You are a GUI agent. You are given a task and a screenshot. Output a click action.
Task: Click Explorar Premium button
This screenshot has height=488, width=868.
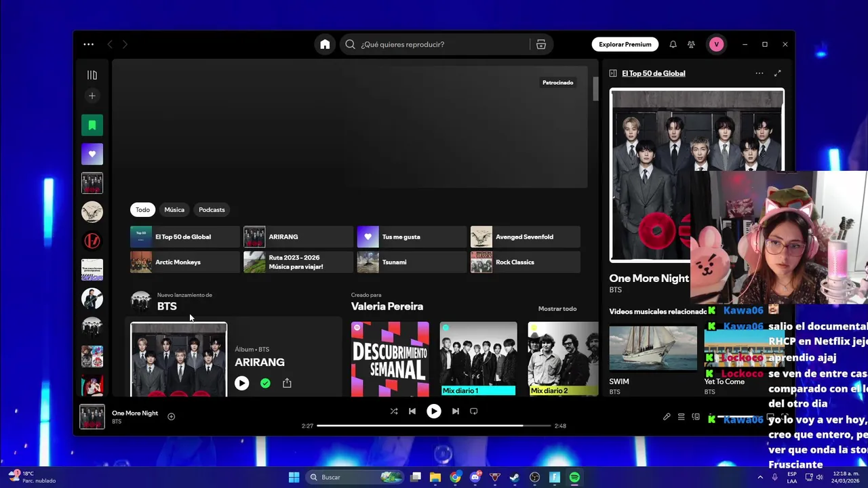click(x=625, y=44)
